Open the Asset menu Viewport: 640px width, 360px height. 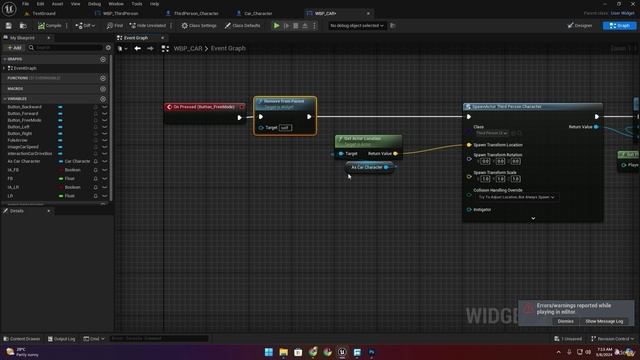coord(57,4)
